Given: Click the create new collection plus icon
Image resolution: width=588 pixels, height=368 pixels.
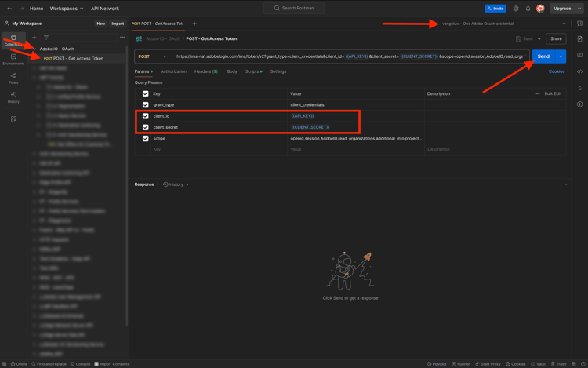Looking at the screenshot, I should pos(34,38).
